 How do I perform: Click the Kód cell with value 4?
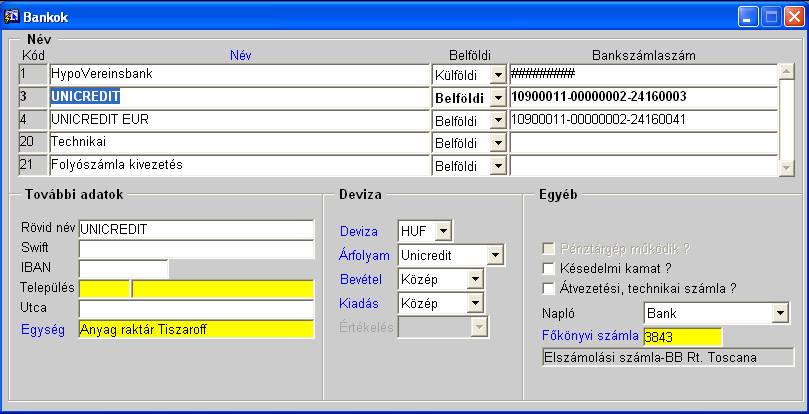pos(33,120)
